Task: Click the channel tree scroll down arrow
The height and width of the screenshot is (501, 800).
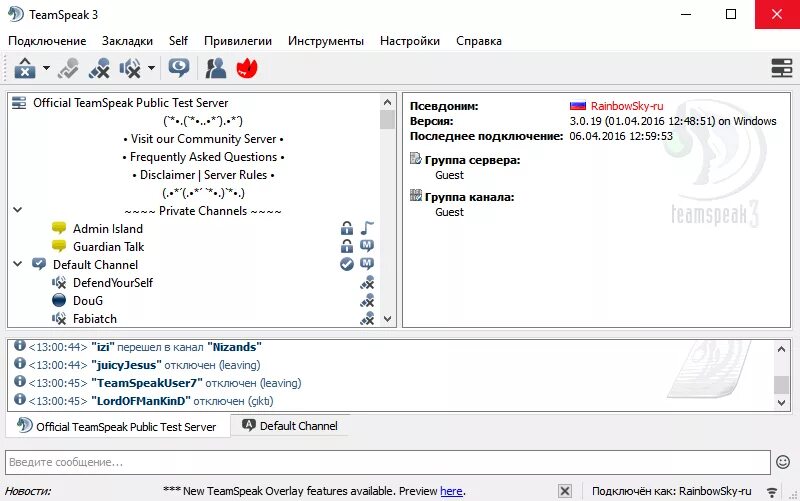Action: tap(387, 319)
